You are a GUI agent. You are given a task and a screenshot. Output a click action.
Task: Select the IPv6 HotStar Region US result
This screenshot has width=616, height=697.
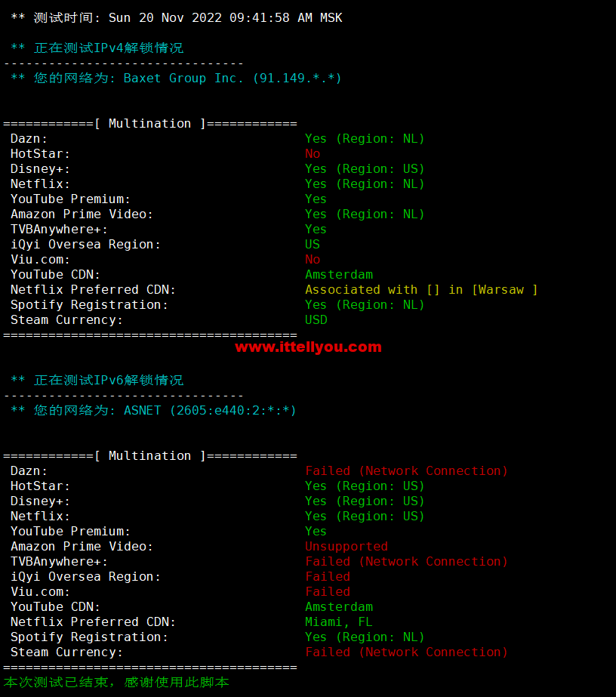click(365, 486)
